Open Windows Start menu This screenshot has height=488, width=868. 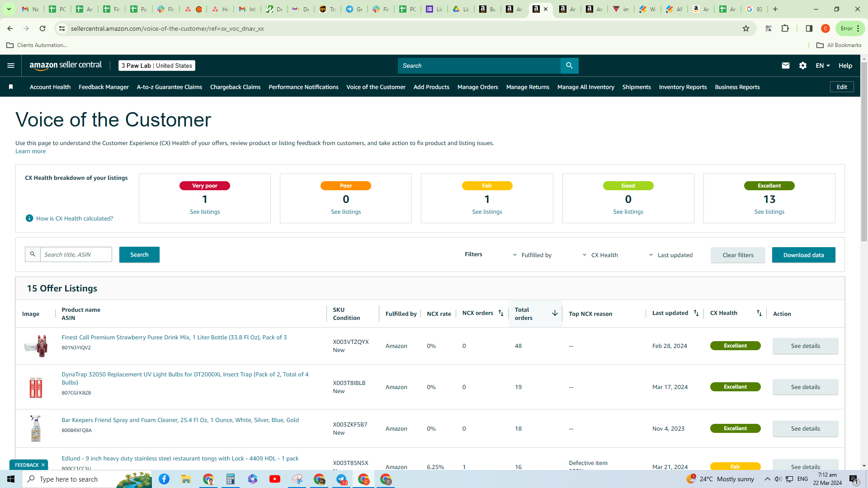[x=11, y=479]
